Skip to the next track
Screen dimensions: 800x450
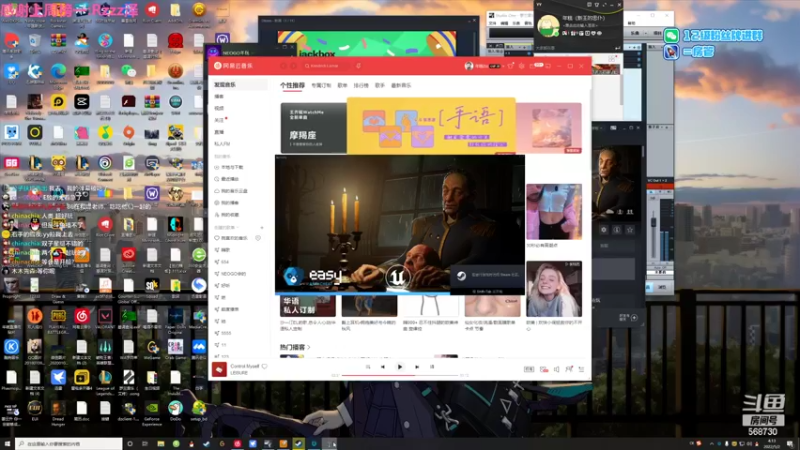(x=417, y=367)
